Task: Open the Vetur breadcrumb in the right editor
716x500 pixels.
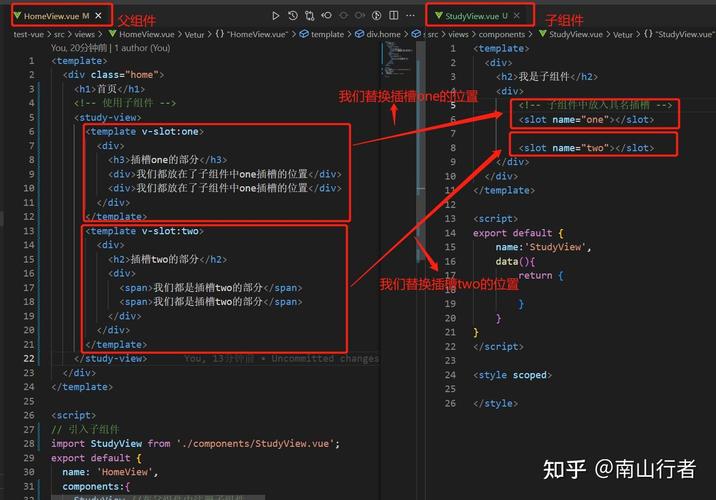Action: 623,34
